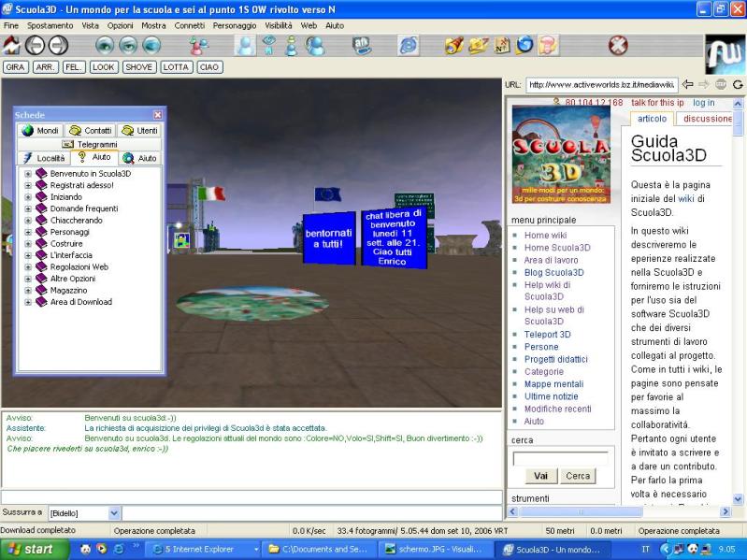The image size is (747, 560).
Task: Expand the Costruire help node
Action: pos(28,244)
